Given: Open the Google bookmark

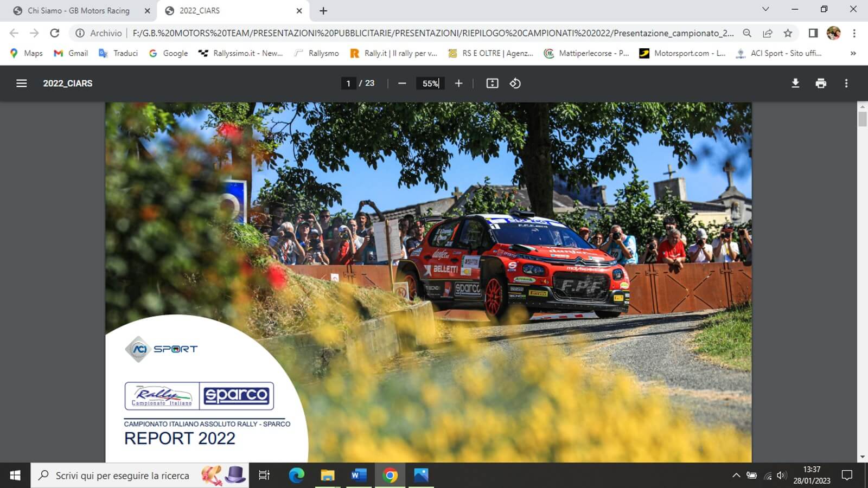Looking at the screenshot, I should pyautogui.click(x=168, y=53).
